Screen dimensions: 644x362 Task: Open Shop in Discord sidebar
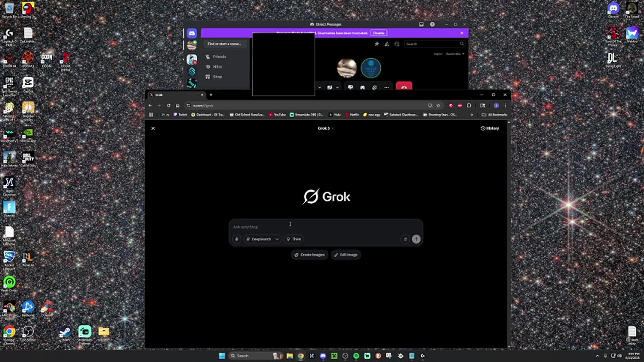(x=217, y=77)
